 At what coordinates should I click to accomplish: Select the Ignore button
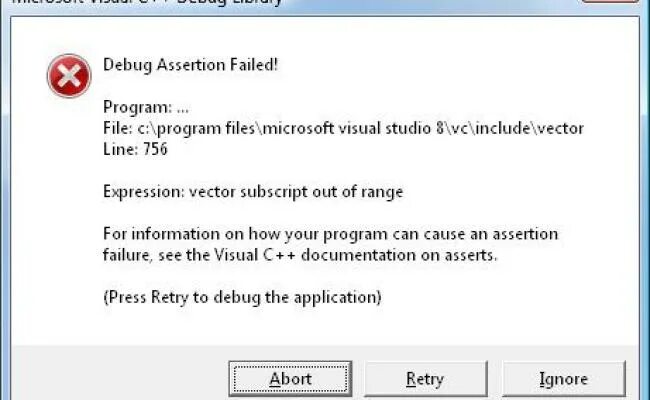point(564,379)
